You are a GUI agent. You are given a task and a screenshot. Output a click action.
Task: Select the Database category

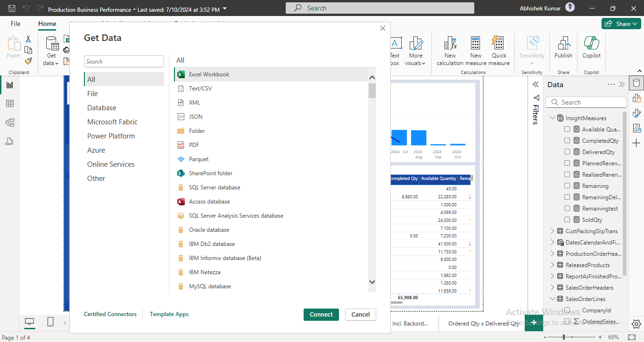[x=102, y=108]
